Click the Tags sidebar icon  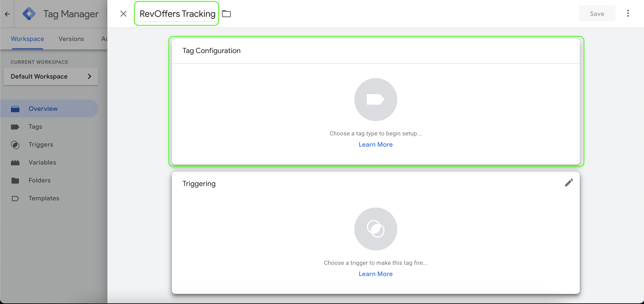tap(15, 127)
